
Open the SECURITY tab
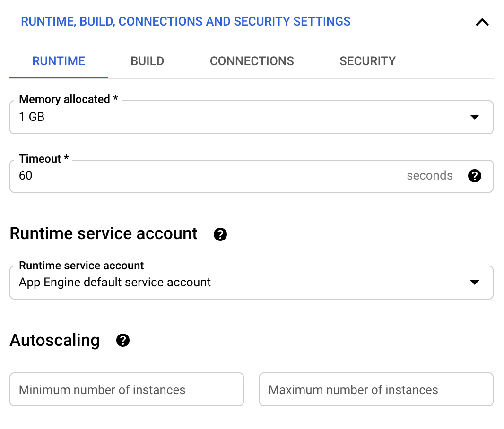coord(367,61)
